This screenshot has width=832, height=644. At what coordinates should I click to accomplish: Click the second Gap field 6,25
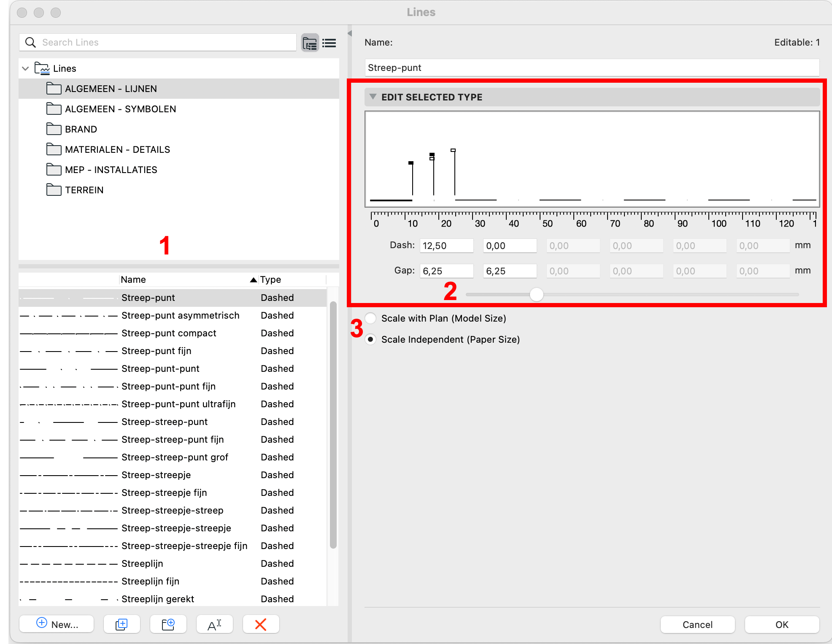510,271
